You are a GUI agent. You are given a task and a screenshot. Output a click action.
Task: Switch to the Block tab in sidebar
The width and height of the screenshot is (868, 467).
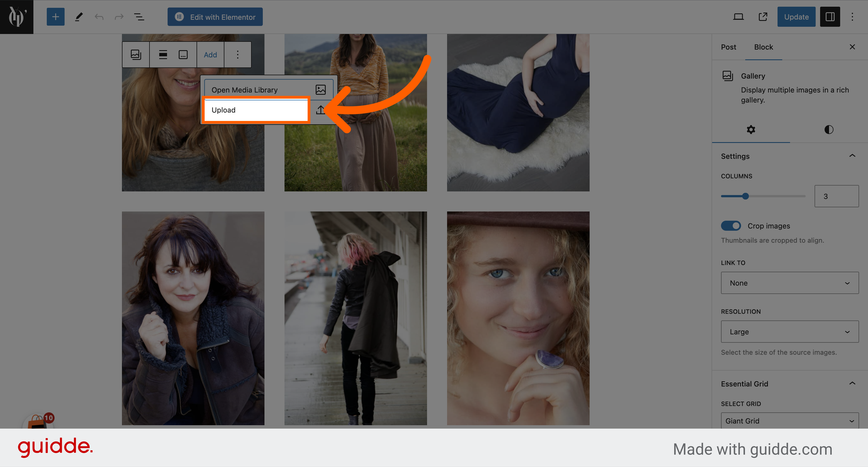[x=763, y=47]
